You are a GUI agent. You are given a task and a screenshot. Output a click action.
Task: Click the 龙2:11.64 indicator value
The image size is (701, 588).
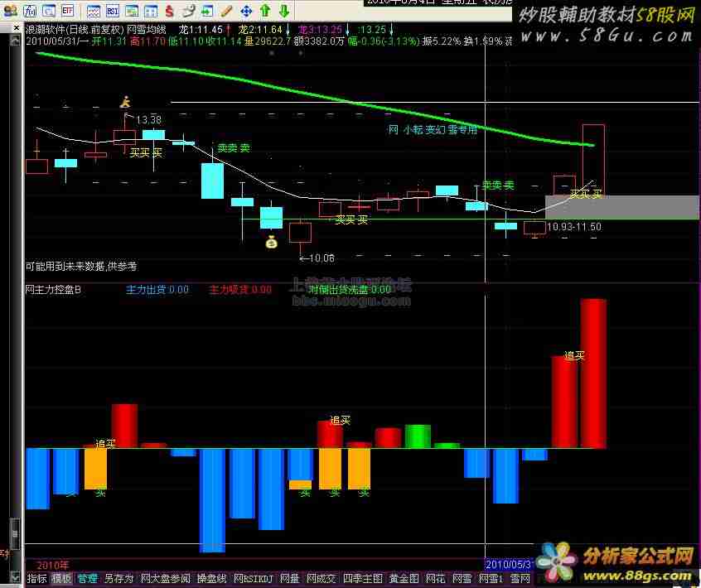point(260,30)
